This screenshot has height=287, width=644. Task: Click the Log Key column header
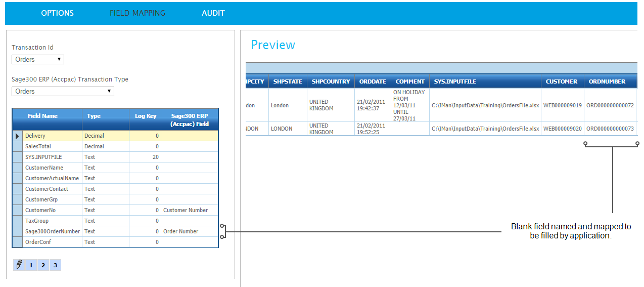[145, 116]
